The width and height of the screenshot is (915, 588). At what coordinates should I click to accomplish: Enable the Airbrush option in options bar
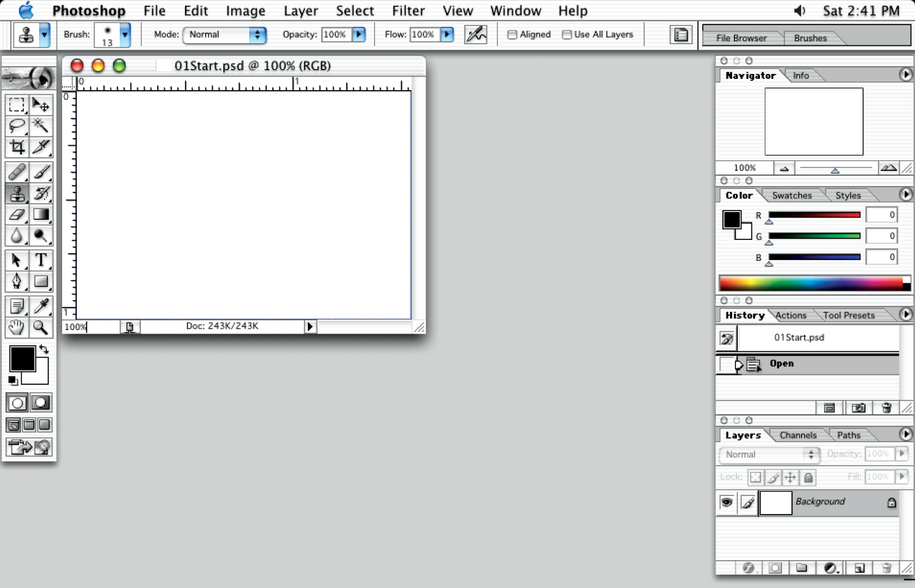[x=476, y=35]
